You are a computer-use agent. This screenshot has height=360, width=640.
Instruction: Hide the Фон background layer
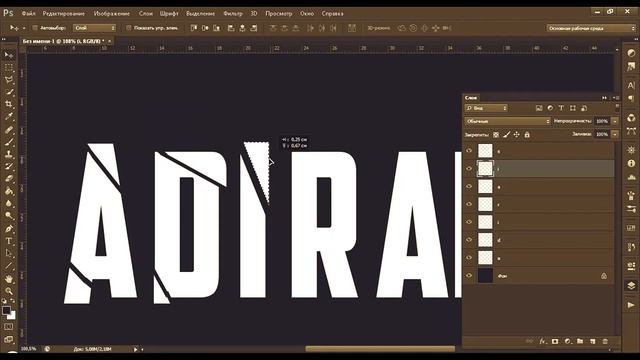[469, 276]
